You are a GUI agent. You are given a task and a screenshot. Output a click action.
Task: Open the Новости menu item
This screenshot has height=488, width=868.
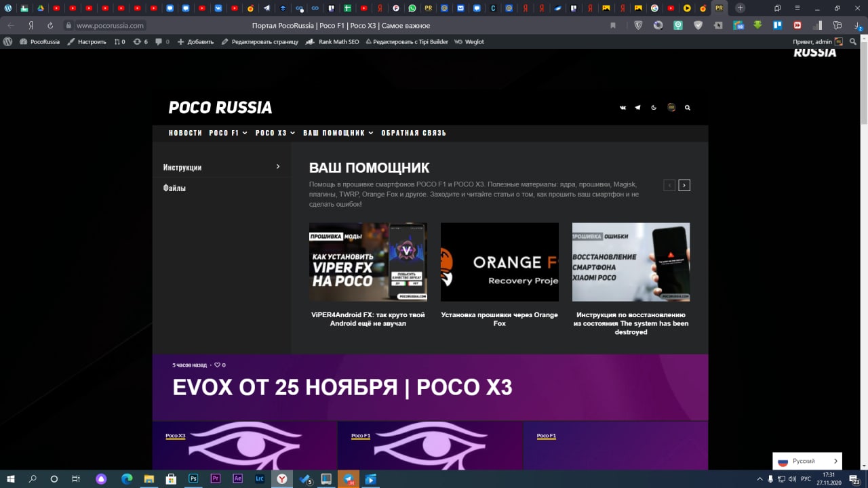click(185, 133)
